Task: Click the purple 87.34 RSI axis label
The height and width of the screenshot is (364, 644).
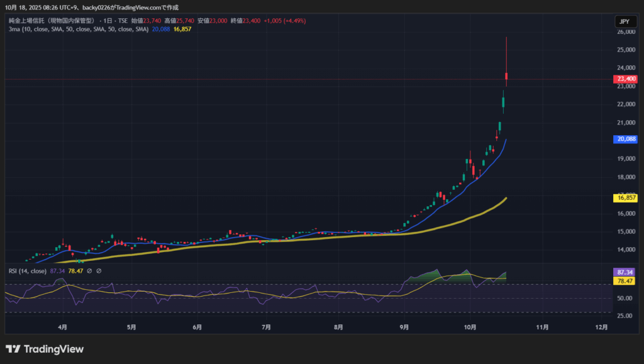Action: (x=626, y=272)
